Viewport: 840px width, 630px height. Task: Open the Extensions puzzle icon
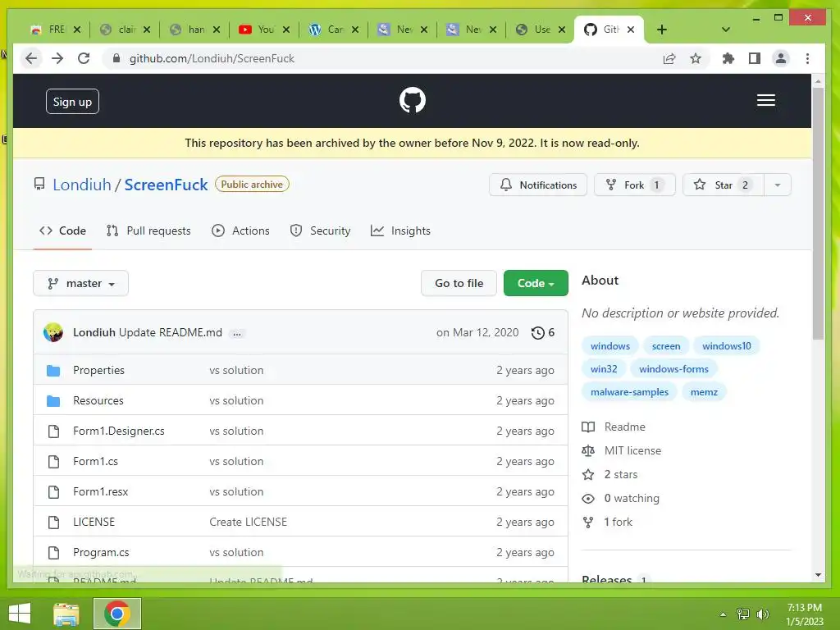pos(728,58)
